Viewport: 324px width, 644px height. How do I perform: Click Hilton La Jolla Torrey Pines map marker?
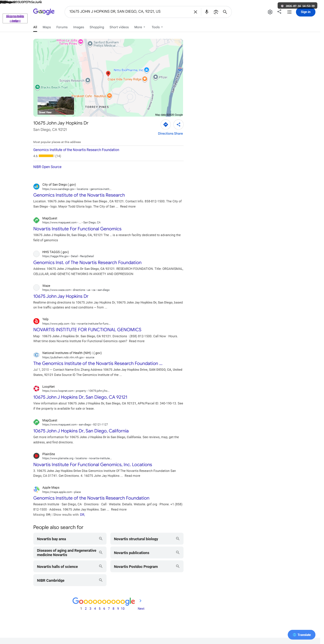(81, 42)
